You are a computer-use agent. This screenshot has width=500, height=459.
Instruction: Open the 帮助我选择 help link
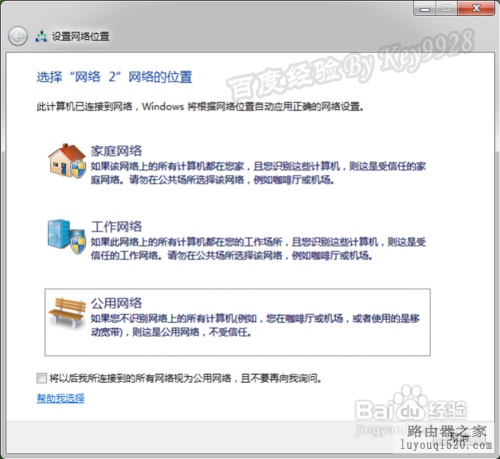(x=61, y=398)
